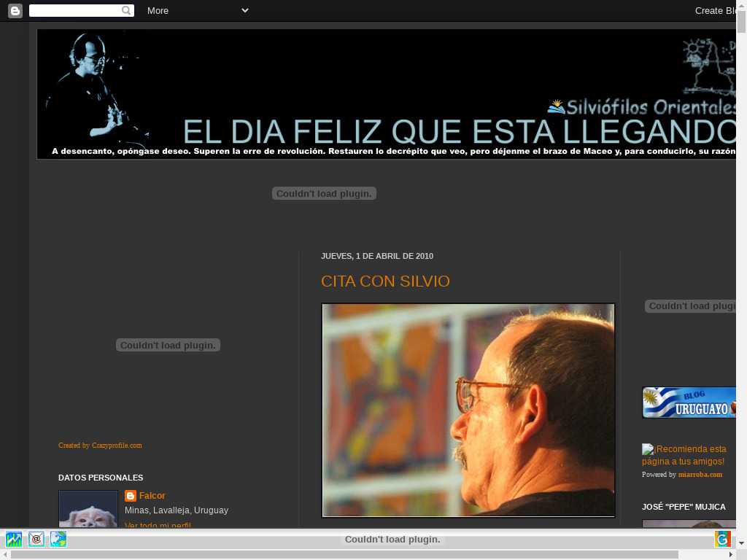The height and width of the screenshot is (560, 747).
Task: Click the Blogger logo icon
Action: (15, 10)
